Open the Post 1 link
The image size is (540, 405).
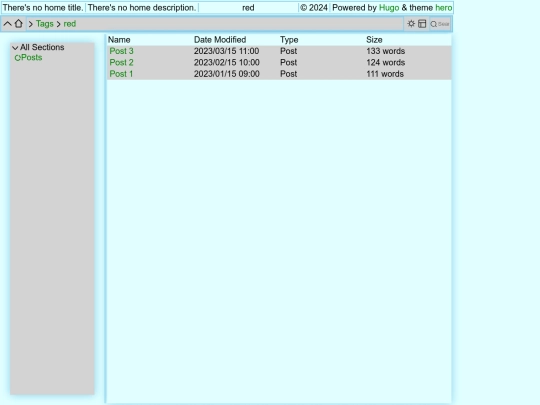(x=121, y=74)
